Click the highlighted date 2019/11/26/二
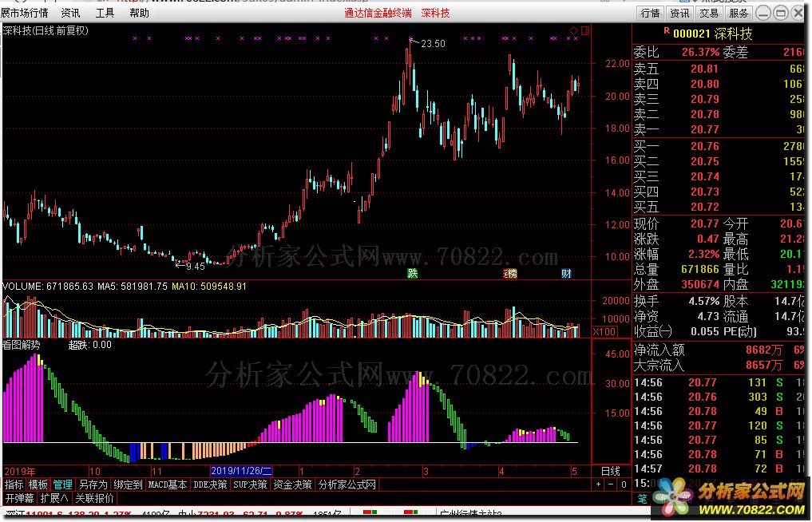Image resolution: width=812 pixels, height=522 pixels. coord(241,471)
